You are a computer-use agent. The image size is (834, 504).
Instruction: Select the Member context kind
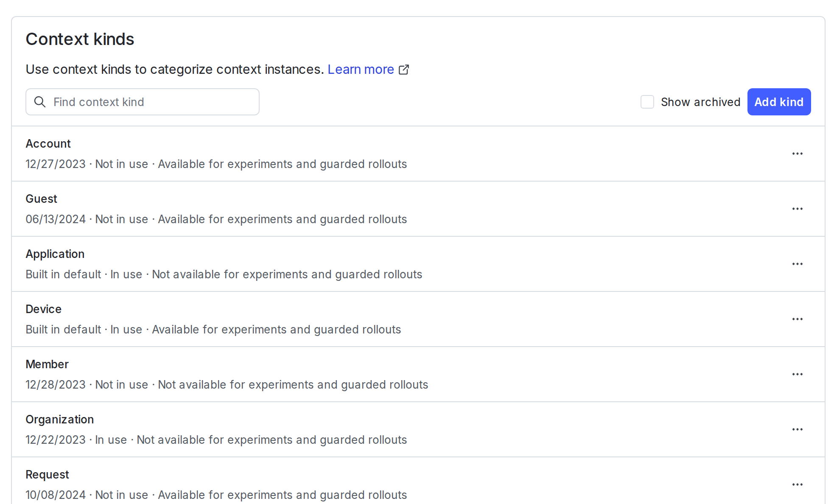(47, 364)
